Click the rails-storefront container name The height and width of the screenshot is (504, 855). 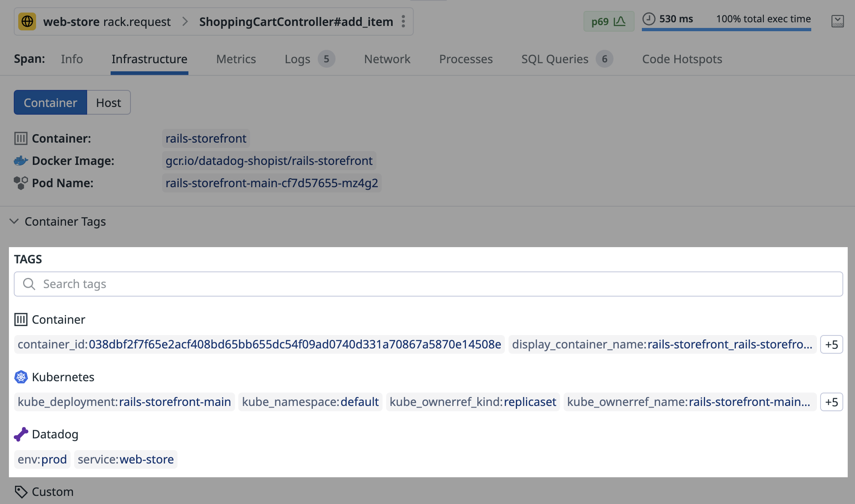pos(206,139)
